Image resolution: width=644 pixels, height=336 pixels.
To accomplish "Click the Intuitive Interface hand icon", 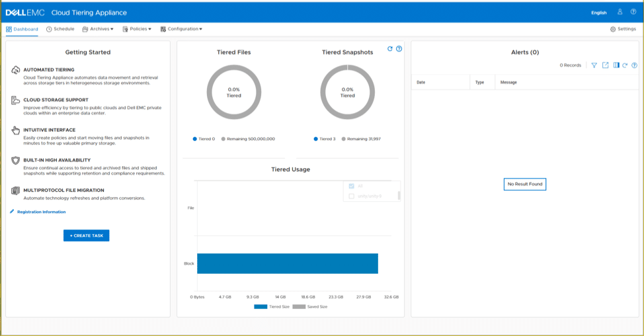I will pyautogui.click(x=15, y=130).
